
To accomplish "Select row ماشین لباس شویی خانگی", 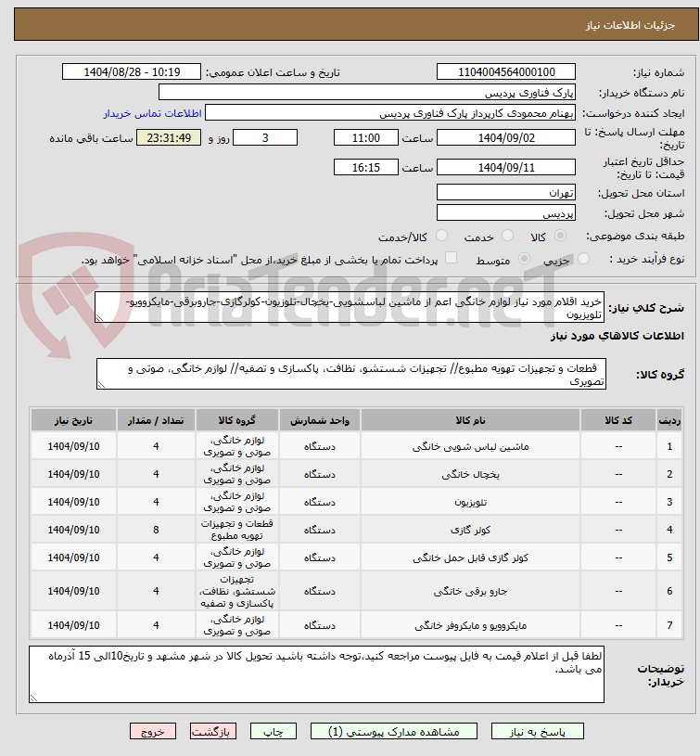I will (357, 446).
